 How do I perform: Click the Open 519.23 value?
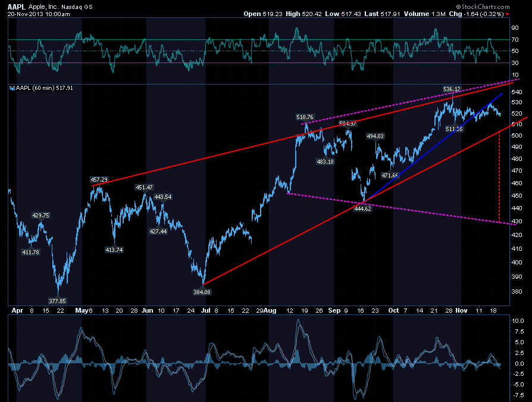coord(263,14)
